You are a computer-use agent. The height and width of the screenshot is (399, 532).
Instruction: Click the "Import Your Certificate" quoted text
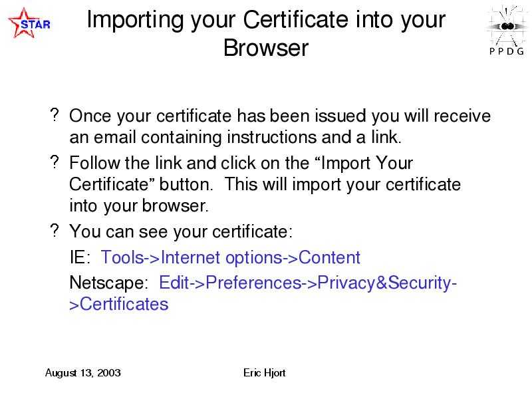point(241,174)
